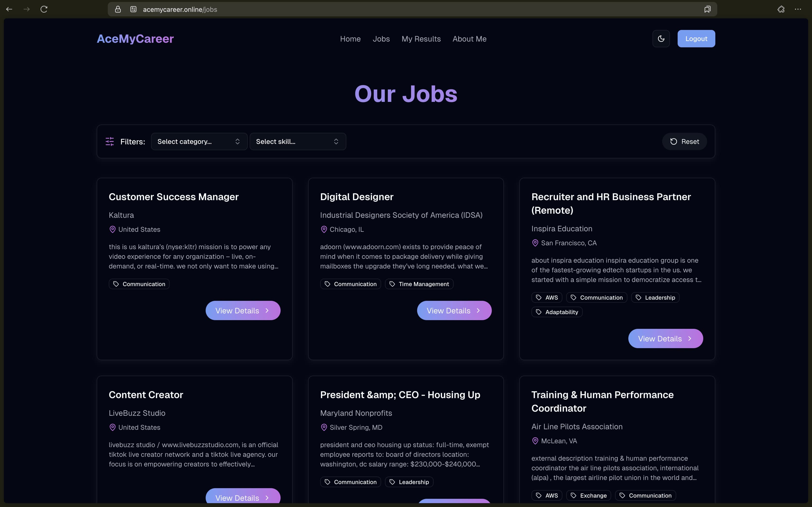Click the filters sliders icon
The width and height of the screenshot is (812, 507).
[110, 141]
